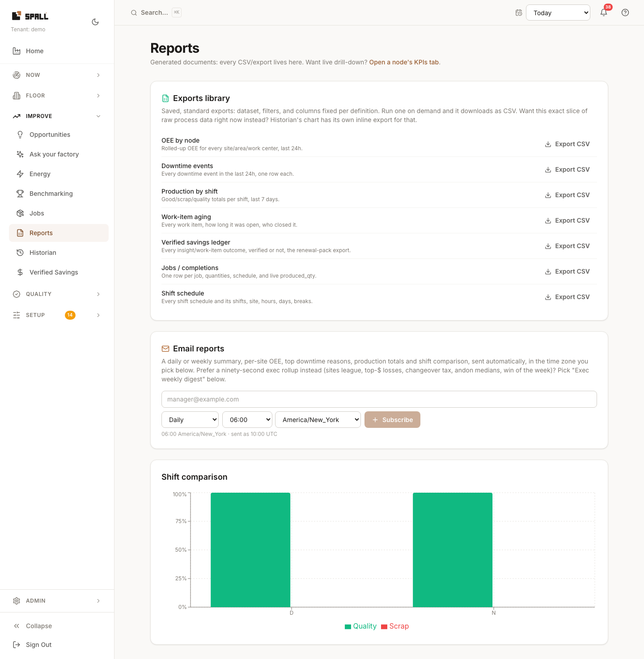The width and height of the screenshot is (644, 659).
Task: Open a node's KPIs tab link
Action: [404, 62]
